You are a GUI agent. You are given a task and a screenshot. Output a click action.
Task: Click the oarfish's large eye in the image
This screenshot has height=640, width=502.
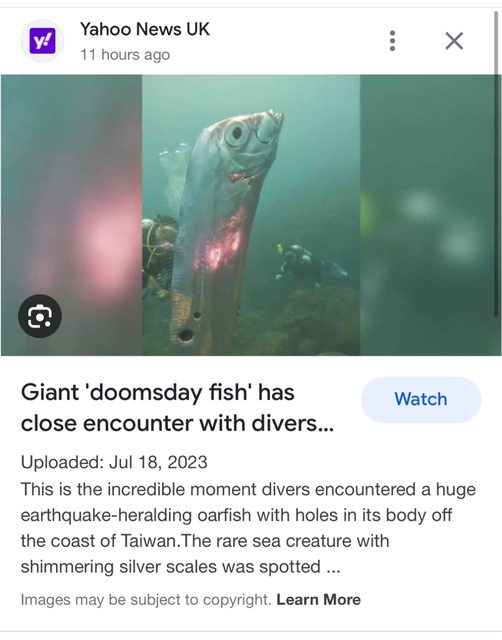(236, 133)
